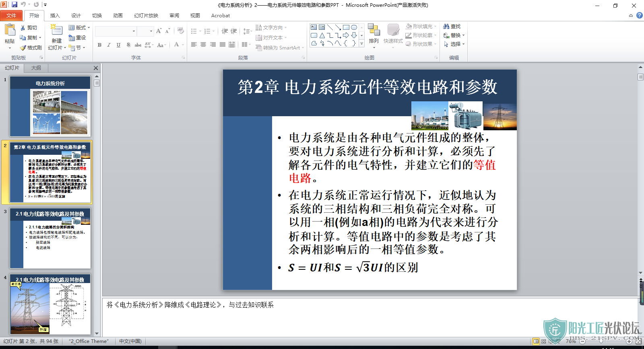Screen dimensions: 644x349
Task: Click in the notes text area
Action: [370, 317]
